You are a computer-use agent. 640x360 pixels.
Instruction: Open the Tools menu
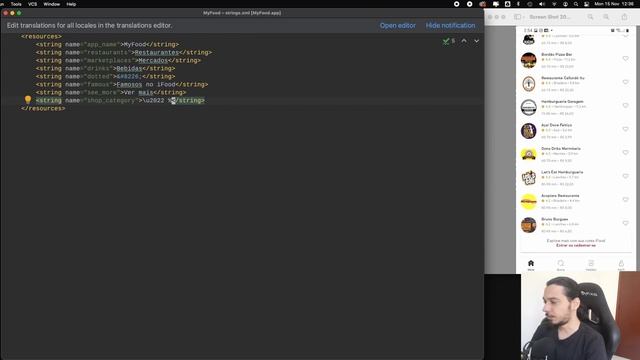(x=16, y=4)
